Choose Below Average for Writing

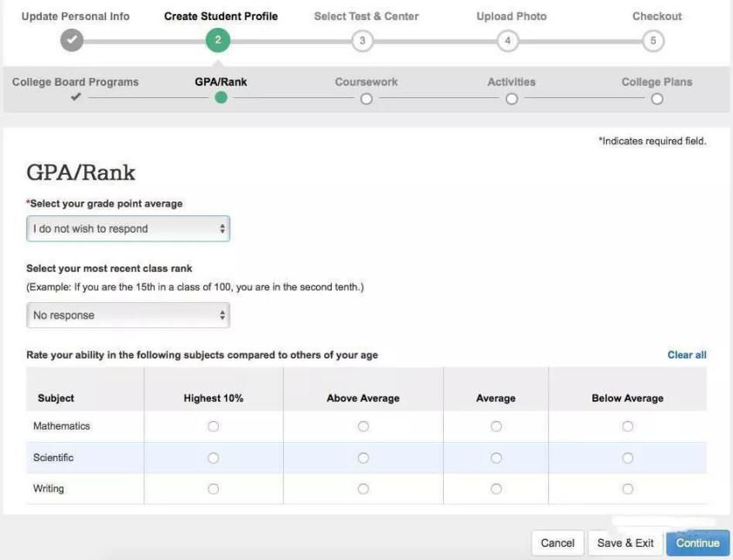coord(627,489)
